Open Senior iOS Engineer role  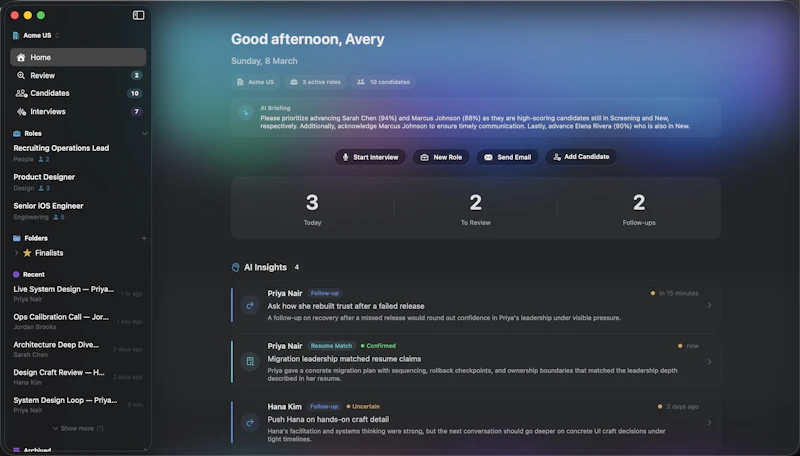point(78,211)
